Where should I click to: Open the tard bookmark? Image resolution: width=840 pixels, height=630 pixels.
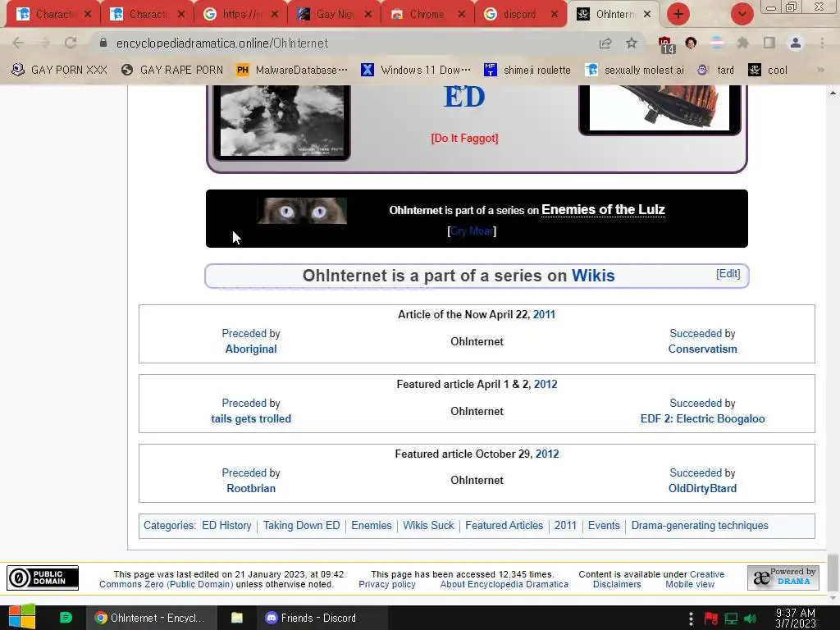tap(715, 70)
